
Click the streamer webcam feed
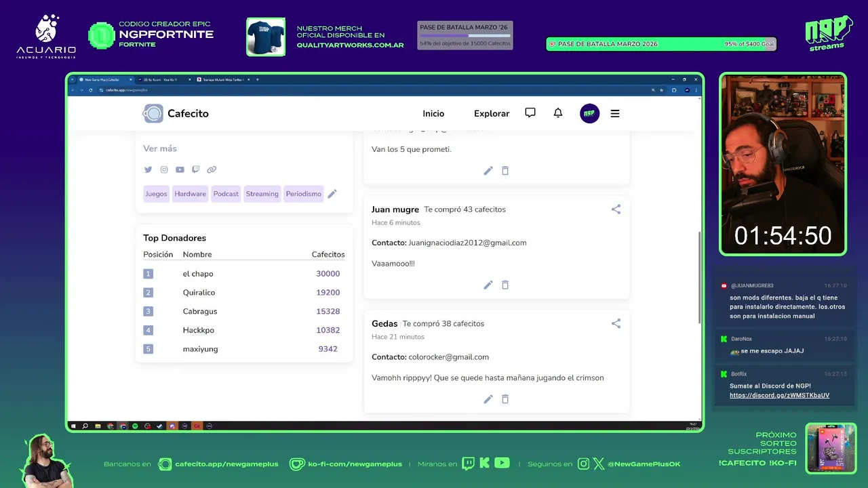(783, 164)
